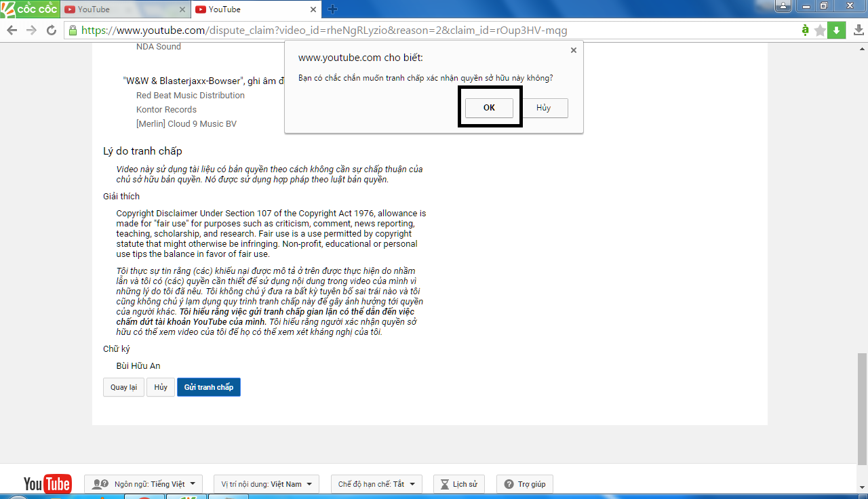Viewport: 868px width, 499px height.
Task: Click the 'Lý do tranh chấp' heading
Action: tap(142, 151)
